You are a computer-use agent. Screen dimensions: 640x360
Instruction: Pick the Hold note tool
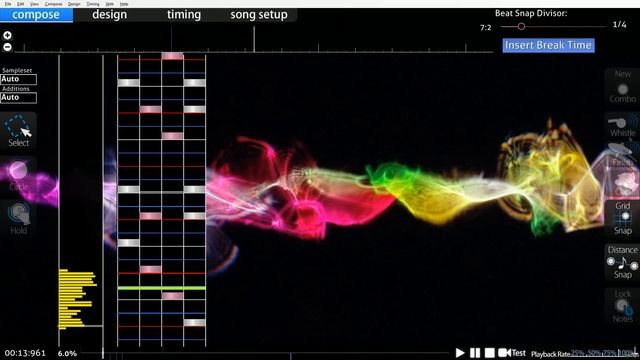18,219
